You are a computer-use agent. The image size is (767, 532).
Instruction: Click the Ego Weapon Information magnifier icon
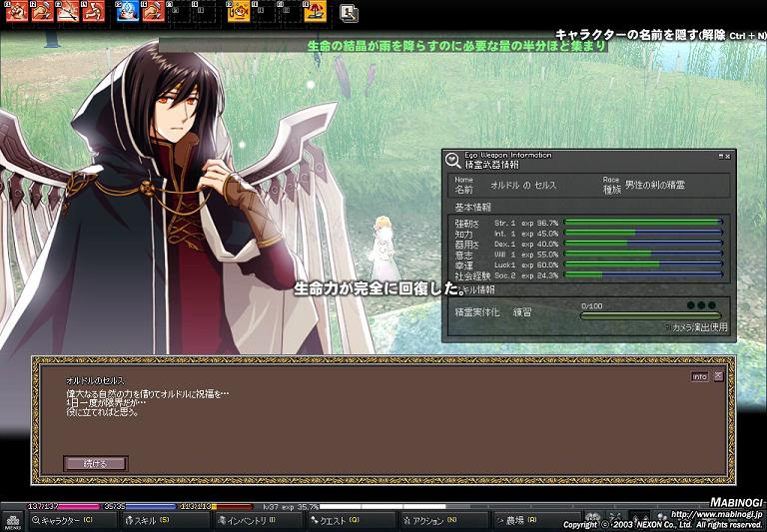point(453,160)
